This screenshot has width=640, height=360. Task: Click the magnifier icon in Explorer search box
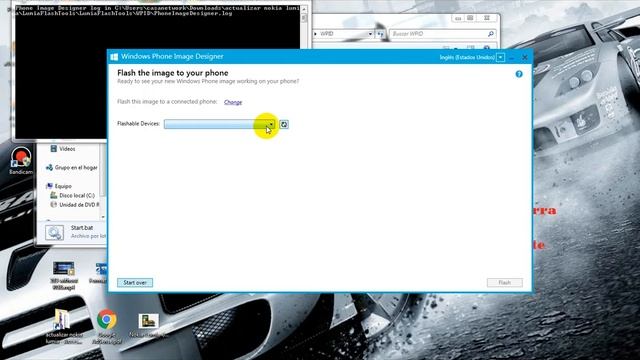click(491, 34)
